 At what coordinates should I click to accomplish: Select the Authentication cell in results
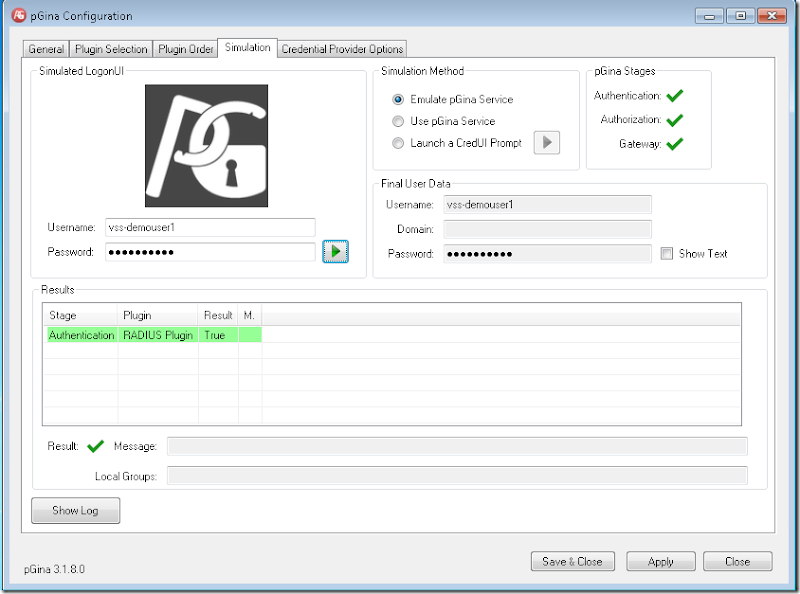coord(82,335)
